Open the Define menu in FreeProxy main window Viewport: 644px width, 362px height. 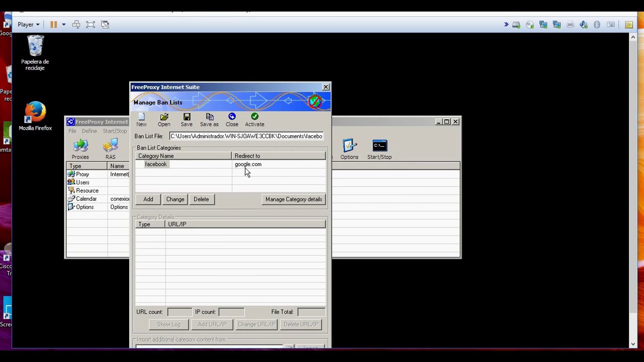(90, 131)
